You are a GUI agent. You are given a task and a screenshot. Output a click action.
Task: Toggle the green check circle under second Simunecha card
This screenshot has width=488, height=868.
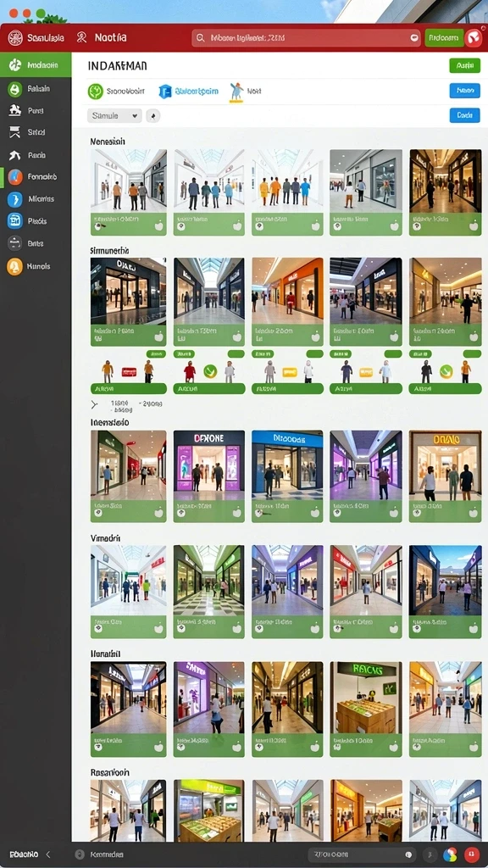click(x=210, y=371)
